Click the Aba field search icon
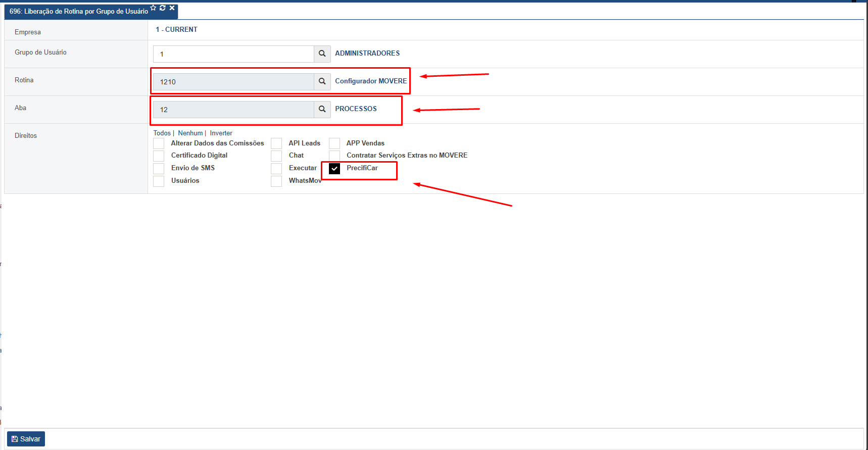The height and width of the screenshot is (450, 868). (322, 109)
